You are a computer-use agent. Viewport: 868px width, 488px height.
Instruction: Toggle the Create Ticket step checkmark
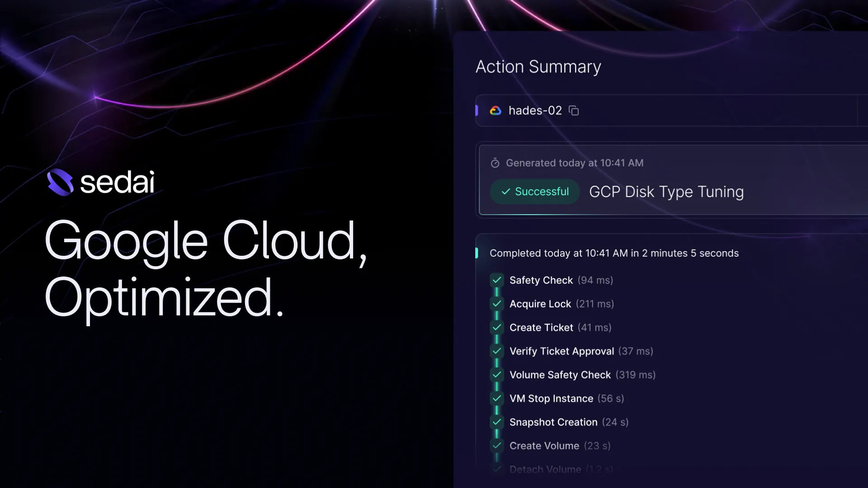point(497,328)
